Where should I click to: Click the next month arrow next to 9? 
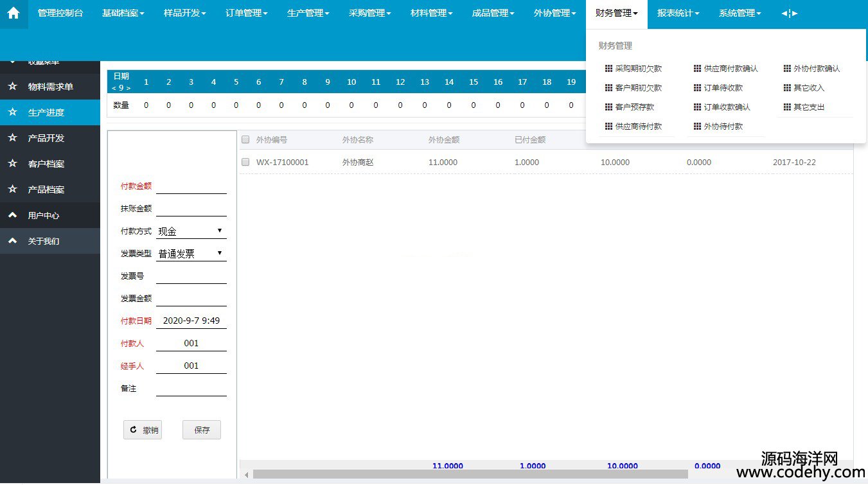tap(128, 88)
